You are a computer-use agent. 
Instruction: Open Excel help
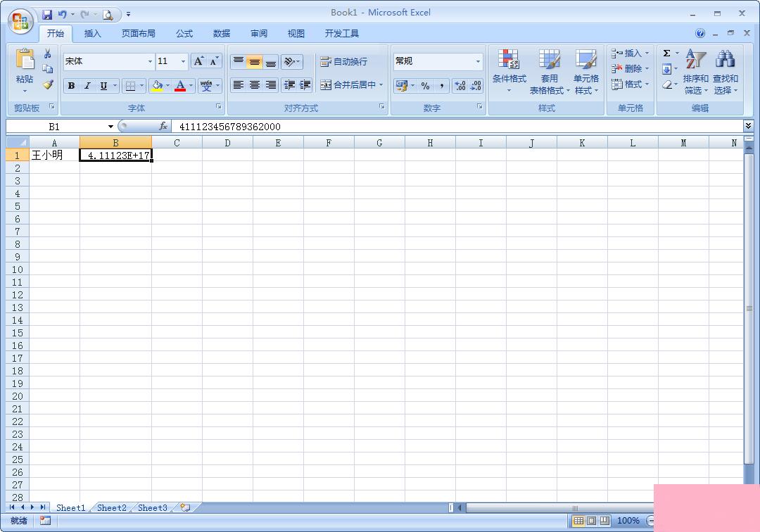700,33
